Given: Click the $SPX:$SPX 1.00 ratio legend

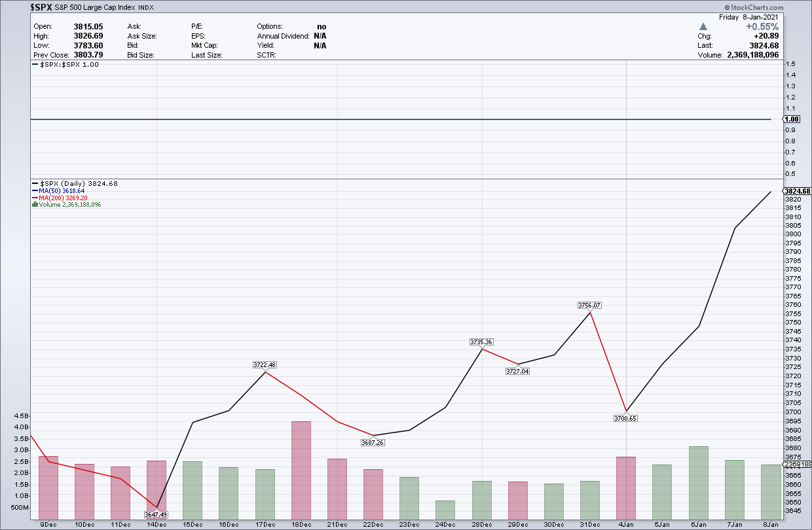Looking at the screenshot, I should [x=67, y=65].
